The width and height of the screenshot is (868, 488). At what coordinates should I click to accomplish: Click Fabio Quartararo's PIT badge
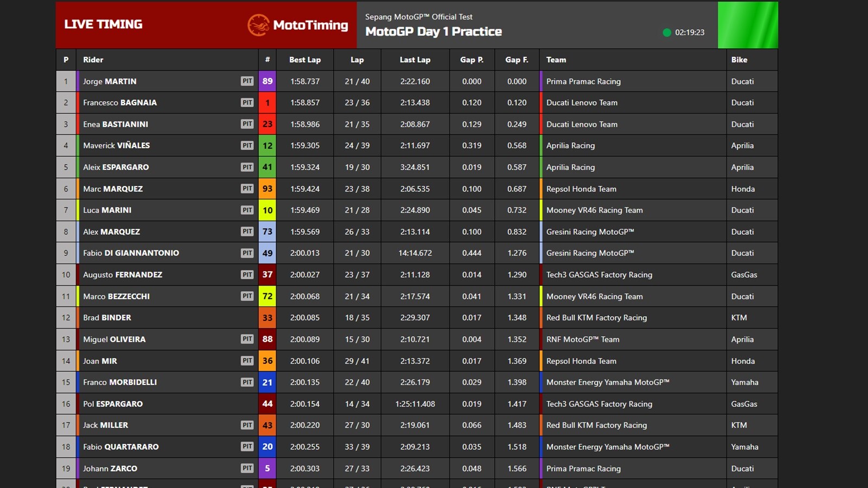tap(247, 447)
